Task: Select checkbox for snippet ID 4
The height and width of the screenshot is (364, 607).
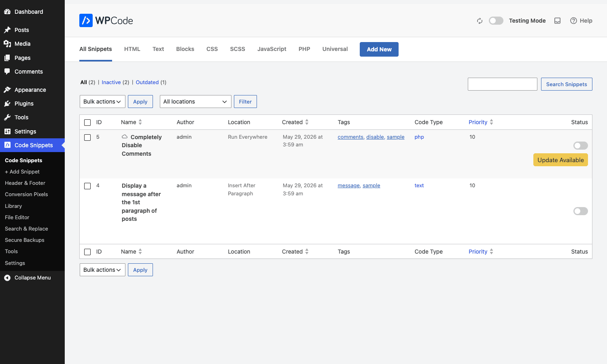Action: coord(87,186)
